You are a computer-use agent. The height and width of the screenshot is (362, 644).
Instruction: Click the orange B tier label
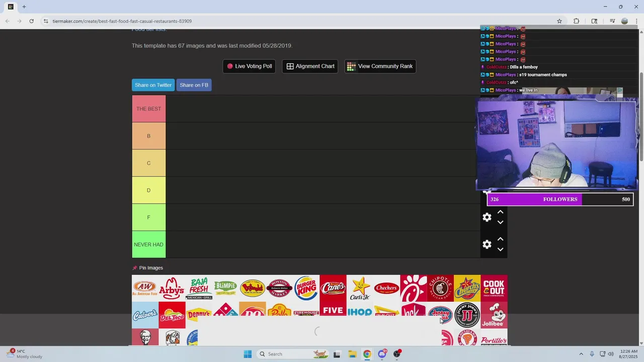148,136
